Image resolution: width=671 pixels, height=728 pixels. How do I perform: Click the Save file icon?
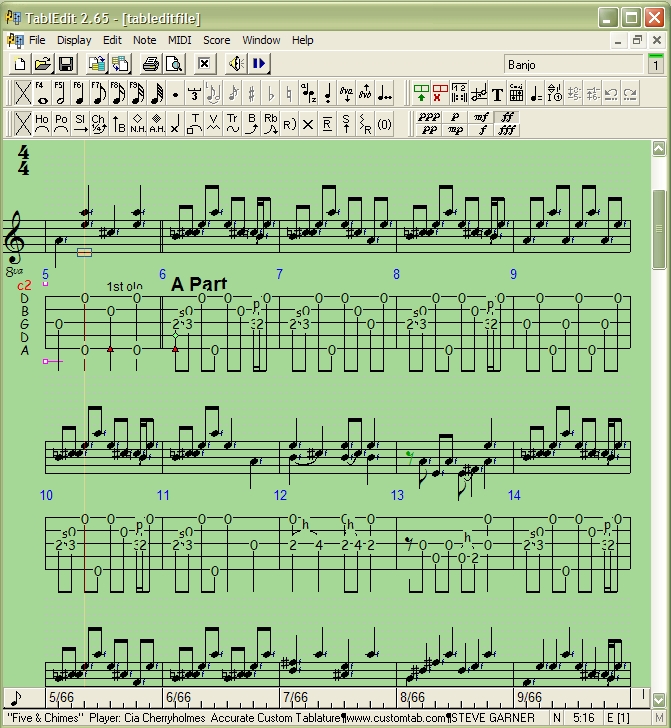65,64
